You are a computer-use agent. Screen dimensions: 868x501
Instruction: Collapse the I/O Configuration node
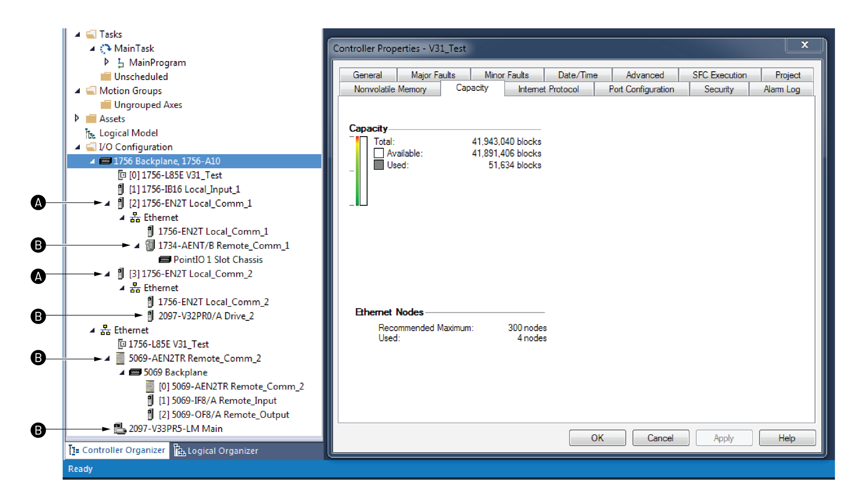coord(78,147)
